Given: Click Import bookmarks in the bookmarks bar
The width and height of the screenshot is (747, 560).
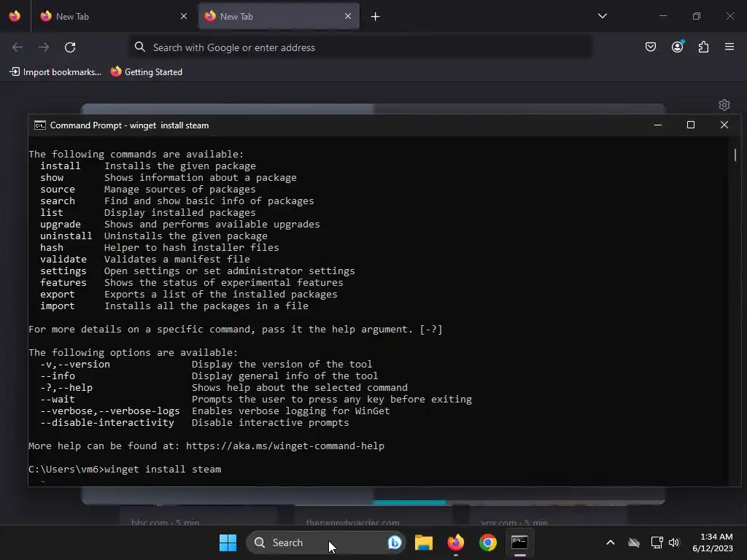Looking at the screenshot, I should coord(55,72).
